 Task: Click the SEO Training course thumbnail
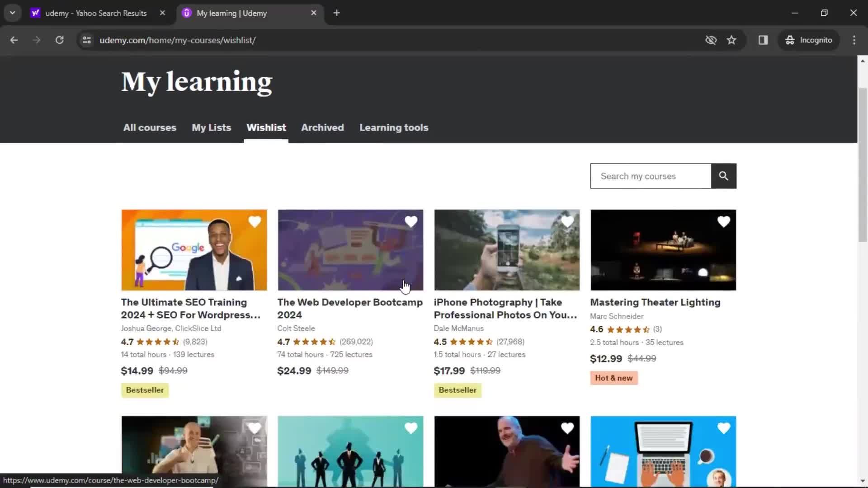[x=194, y=250]
